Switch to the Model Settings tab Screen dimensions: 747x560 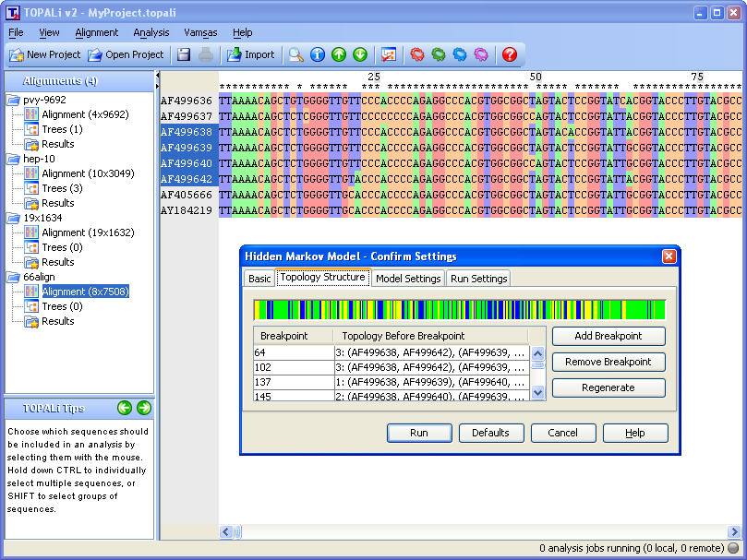(x=408, y=279)
